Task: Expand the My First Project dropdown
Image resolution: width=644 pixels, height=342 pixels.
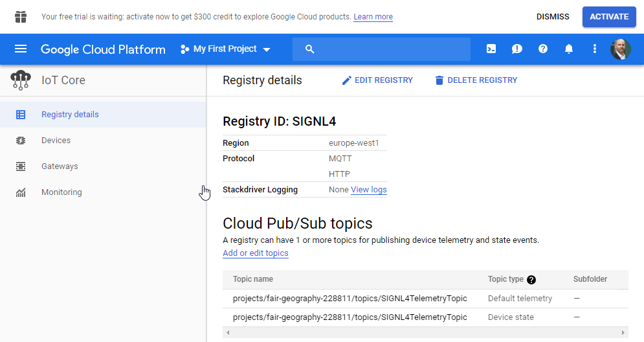Action: point(225,49)
